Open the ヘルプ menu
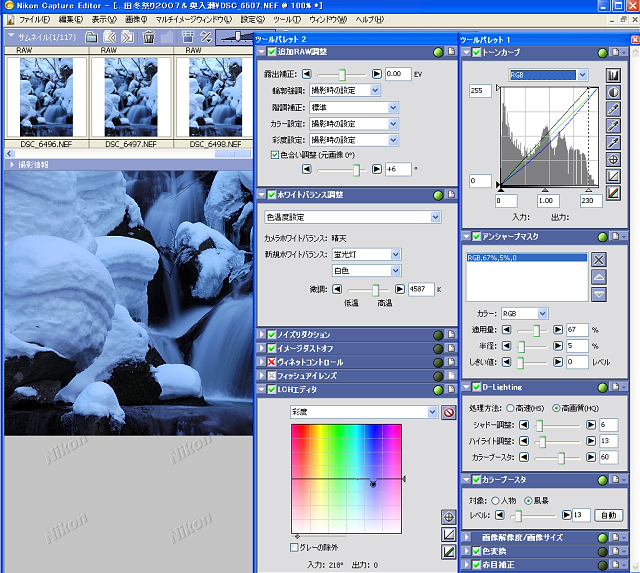Screen dimensions: 640x573 tap(369, 20)
